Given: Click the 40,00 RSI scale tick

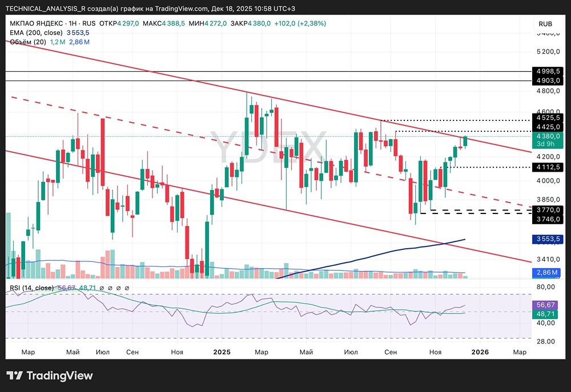Looking at the screenshot, I should click(x=545, y=323).
